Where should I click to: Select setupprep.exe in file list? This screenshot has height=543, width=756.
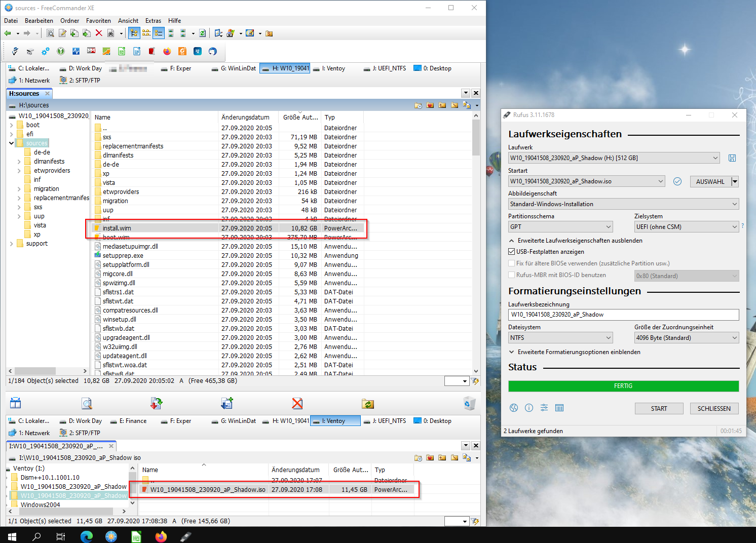pos(228,256)
